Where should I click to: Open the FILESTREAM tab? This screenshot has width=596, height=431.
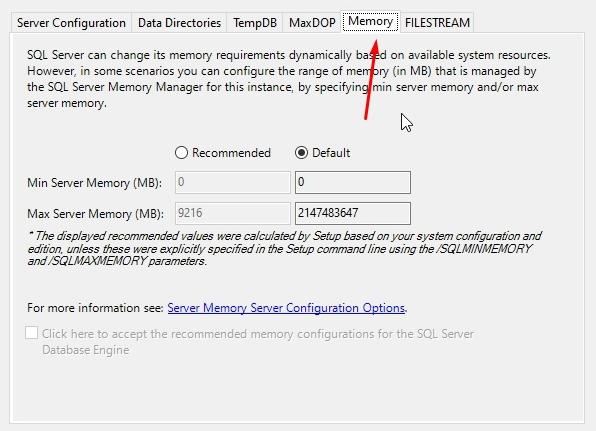(437, 23)
